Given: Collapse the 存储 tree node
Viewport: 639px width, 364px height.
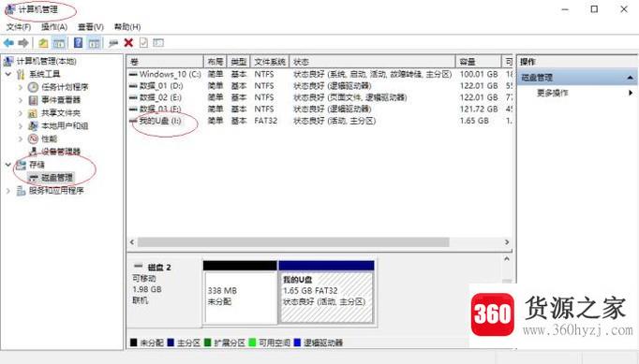Looking at the screenshot, I should (8, 165).
